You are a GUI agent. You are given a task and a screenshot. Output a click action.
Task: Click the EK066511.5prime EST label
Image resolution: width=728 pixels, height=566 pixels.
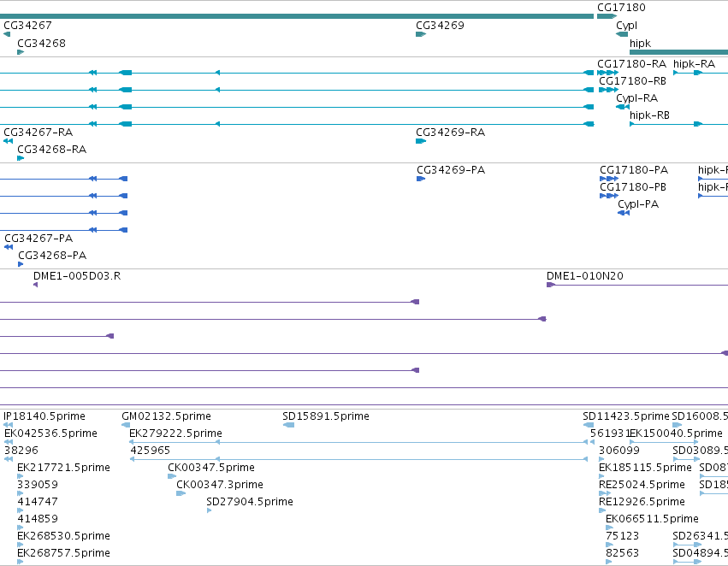[653, 519]
